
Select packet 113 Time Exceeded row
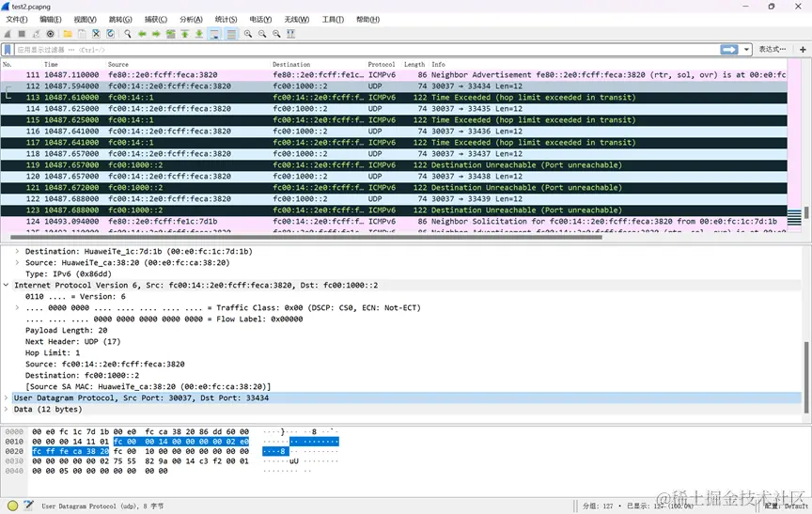pos(394,98)
